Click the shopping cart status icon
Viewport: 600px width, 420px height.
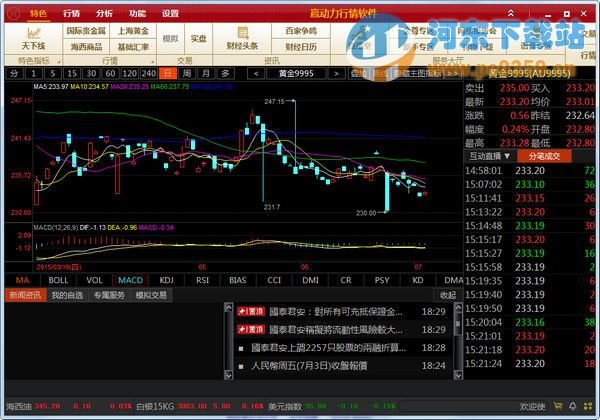[x=558, y=406]
